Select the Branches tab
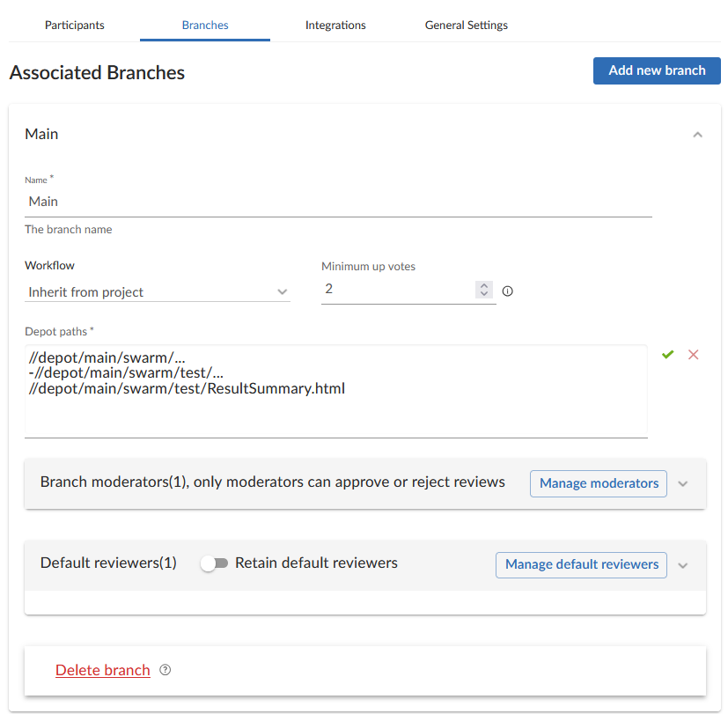 coord(205,25)
